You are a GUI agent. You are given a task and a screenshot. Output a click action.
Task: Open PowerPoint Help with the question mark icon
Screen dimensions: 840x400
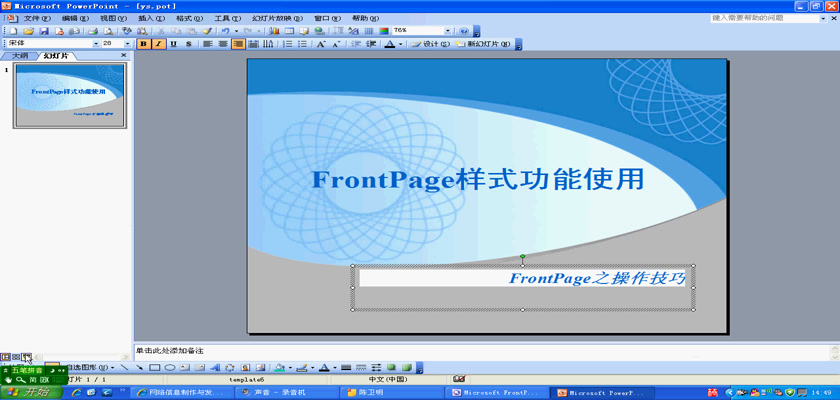pos(464,31)
